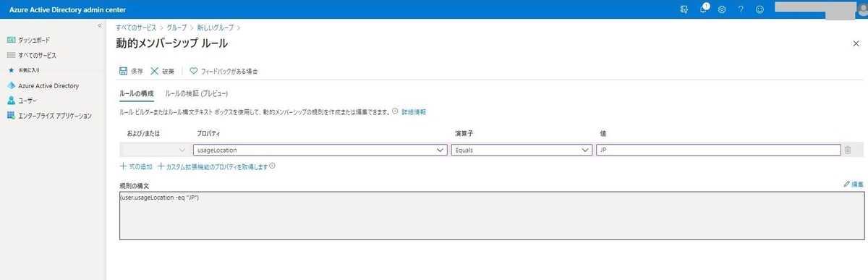The height and width of the screenshot is (280, 868).
Task: Close the 動的メンバーシップ ルール blade
Action: tap(856, 43)
